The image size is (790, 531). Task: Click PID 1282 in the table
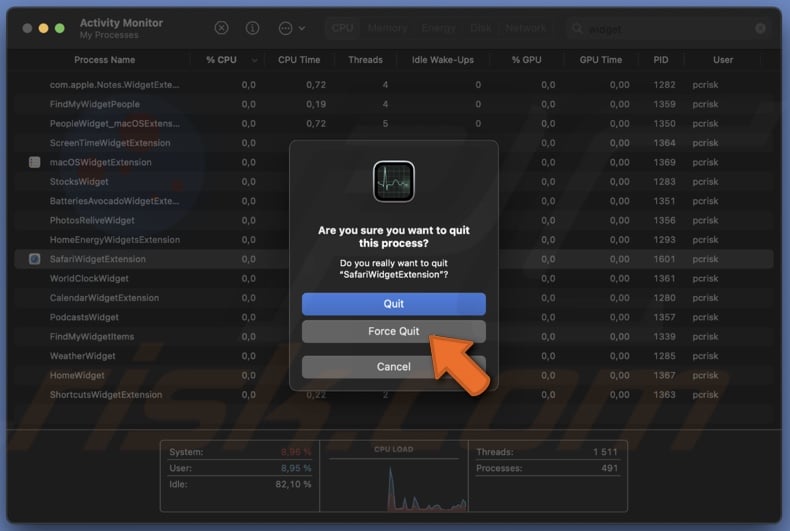[x=664, y=85]
